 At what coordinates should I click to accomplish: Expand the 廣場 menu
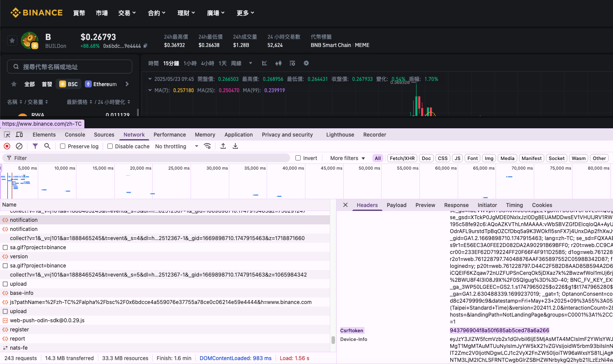point(216,13)
